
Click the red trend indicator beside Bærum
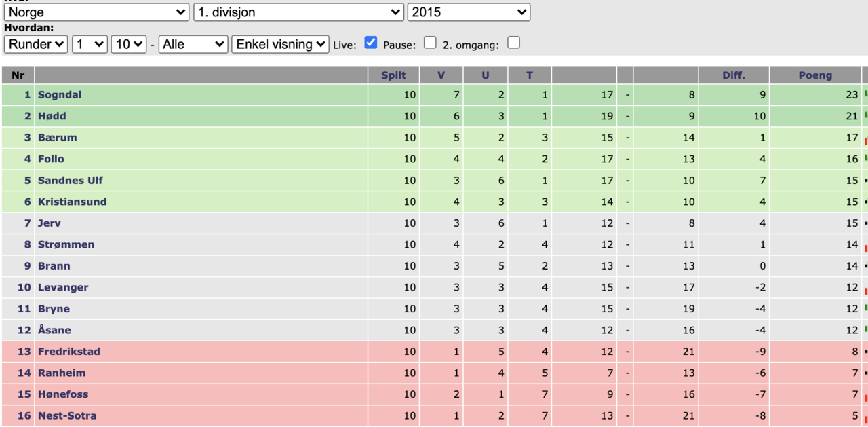click(x=865, y=141)
